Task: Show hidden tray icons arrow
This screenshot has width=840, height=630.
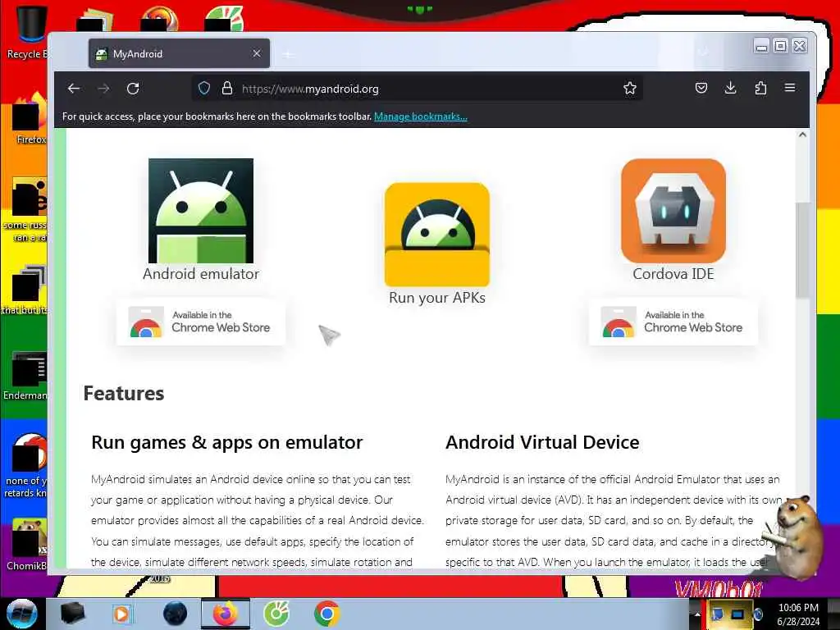Action: (x=697, y=614)
